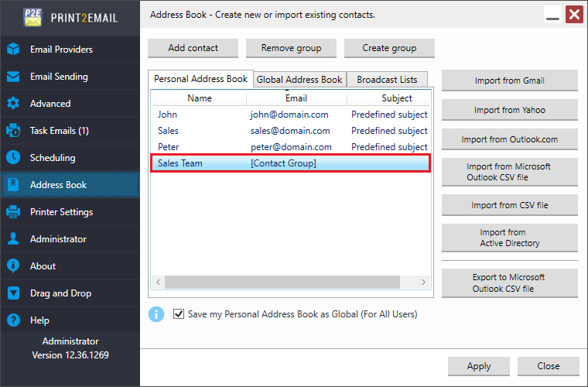
Task: Click the Create group button
Action: [x=389, y=48]
